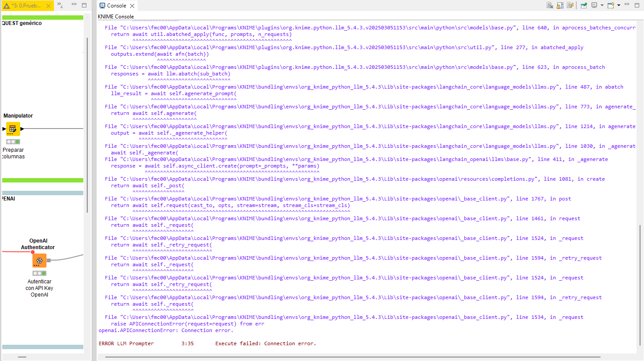Click the 'KNIME Console' header label
This screenshot has height=361, width=644.
coord(116,17)
